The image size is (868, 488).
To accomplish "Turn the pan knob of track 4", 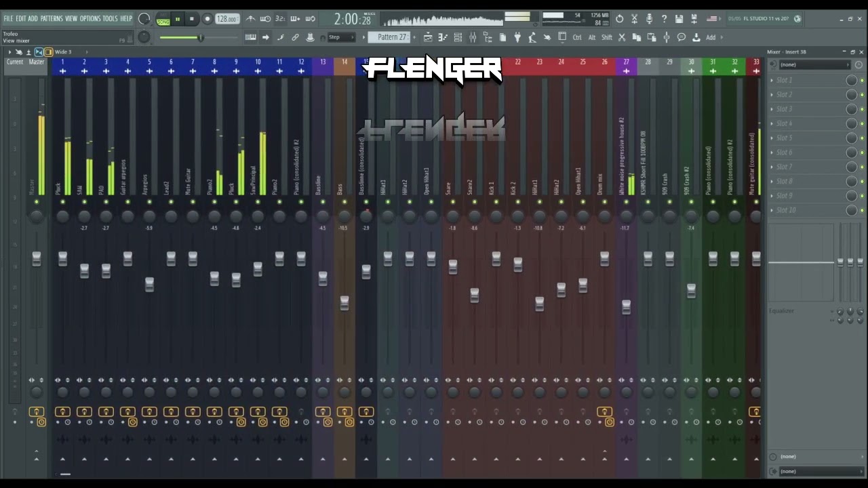I will click(x=127, y=216).
